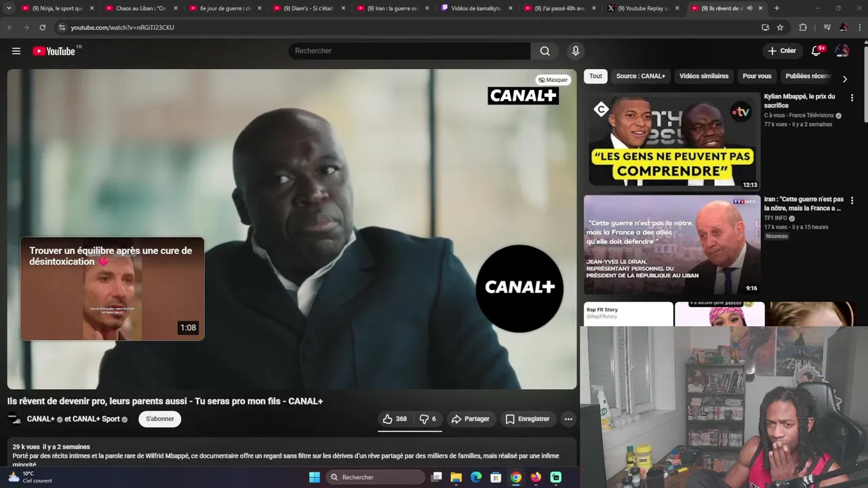Open options for Kylian Mbappé video
Image resolution: width=868 pixels, height=488 pixels.
click(852, 98)
